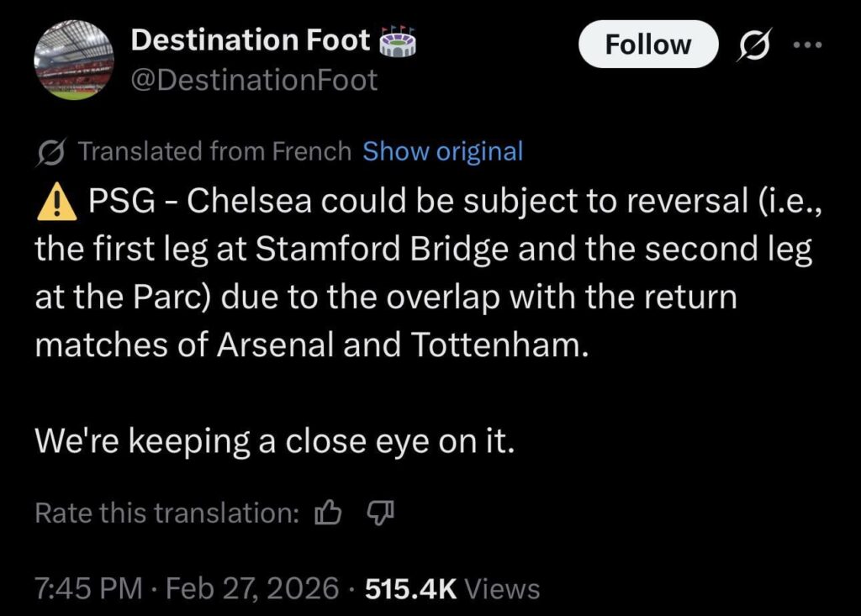Open Grok actions via the top-right Grok icon

[754, 45]
